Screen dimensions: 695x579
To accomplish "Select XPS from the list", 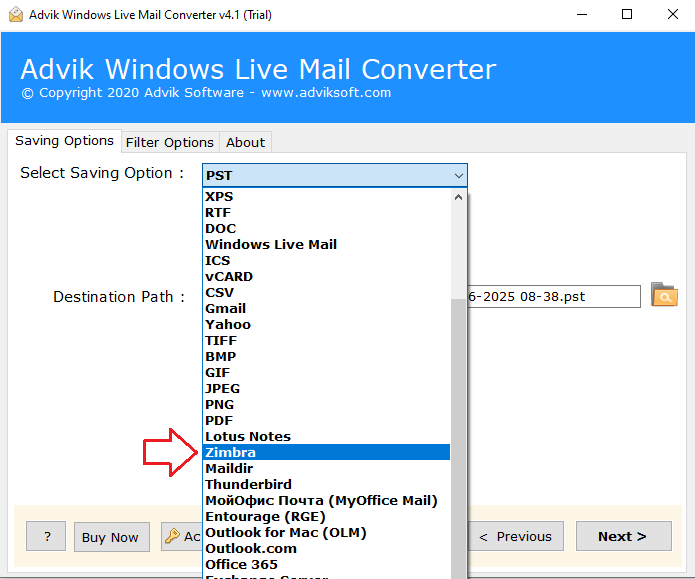I will click(326, 196).
